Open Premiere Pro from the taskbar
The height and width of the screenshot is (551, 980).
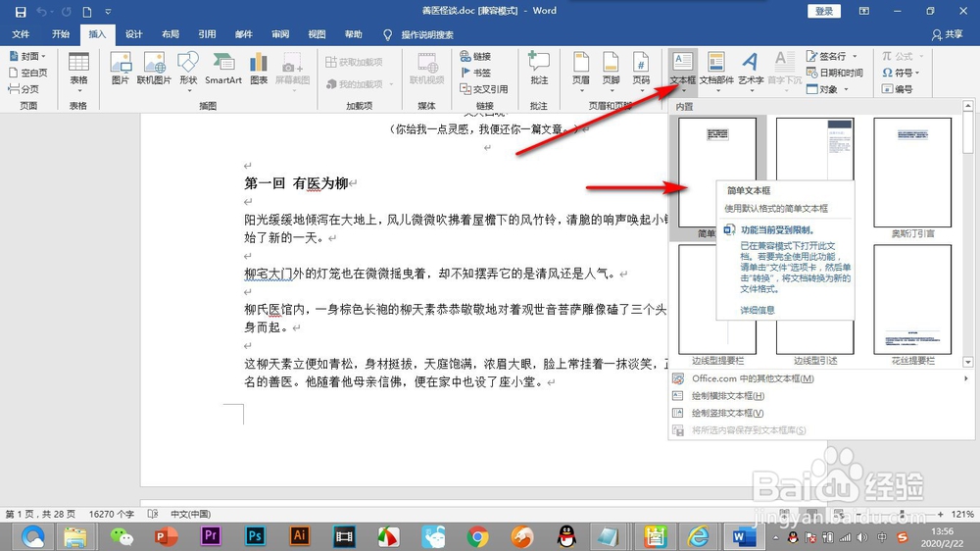click(x=211, y=536)
